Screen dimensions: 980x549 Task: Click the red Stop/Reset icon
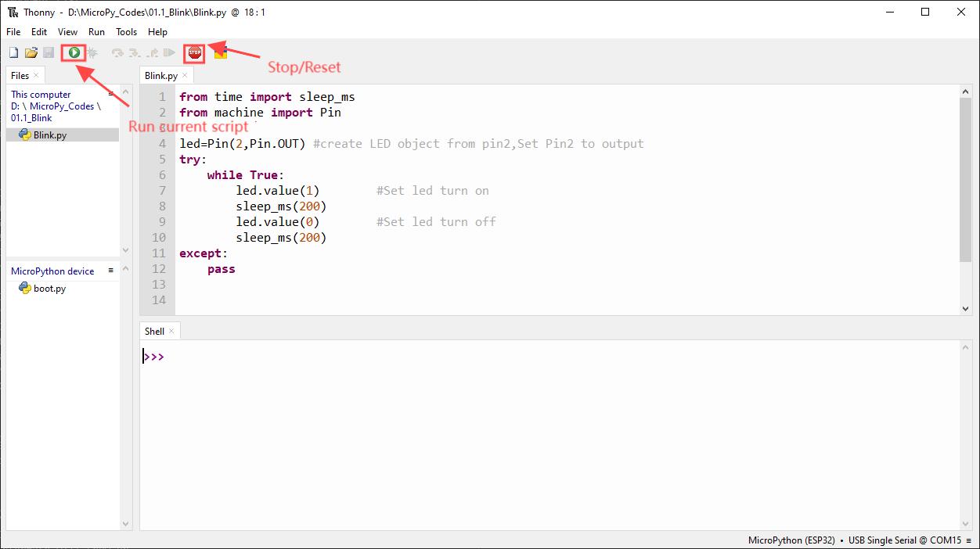[x=195, y=53]
